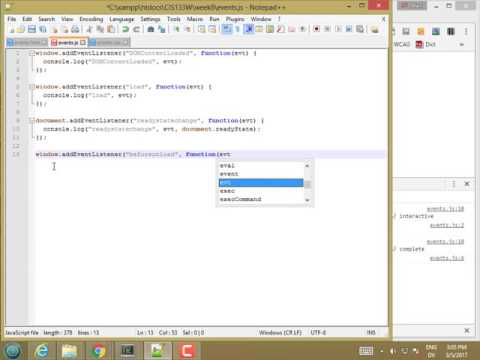Click 'Windows (CR LF)' in status bar
Image resolution: width=480 pixels, height=360 pixels.
click(280, 333)
